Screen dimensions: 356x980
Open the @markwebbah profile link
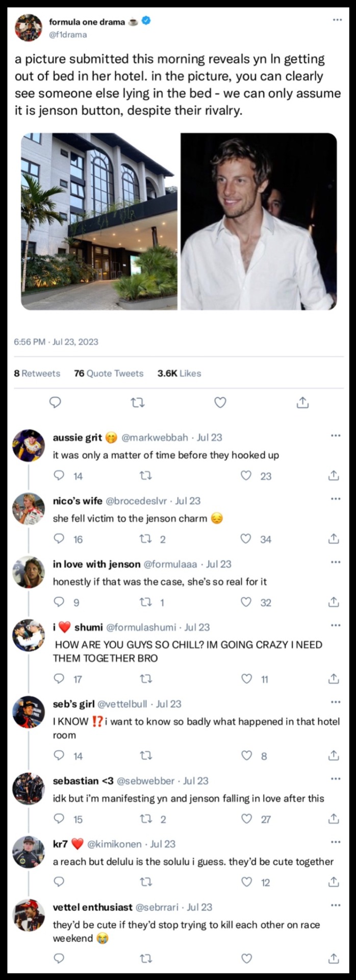pos(155,437)
